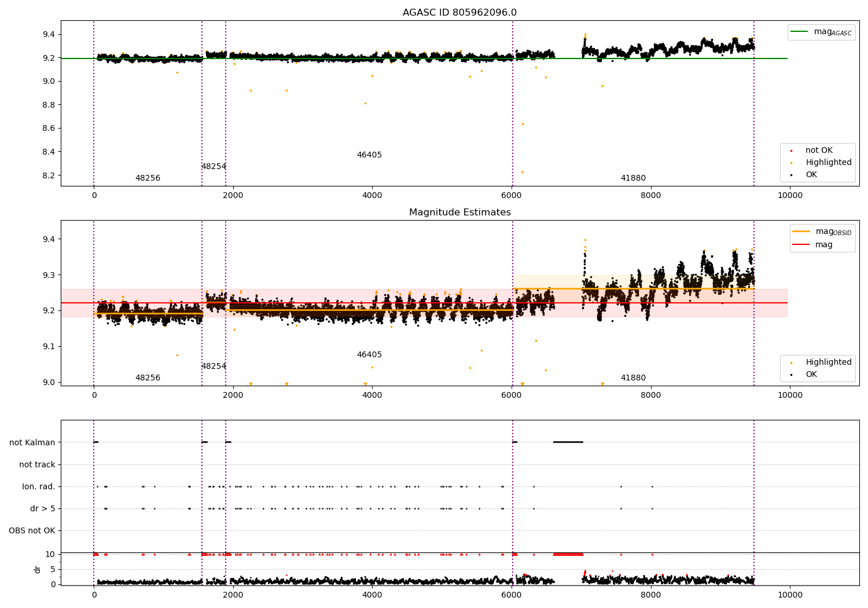
Task: Select the orange mag OBSID legend line
Action: point(801,232)
